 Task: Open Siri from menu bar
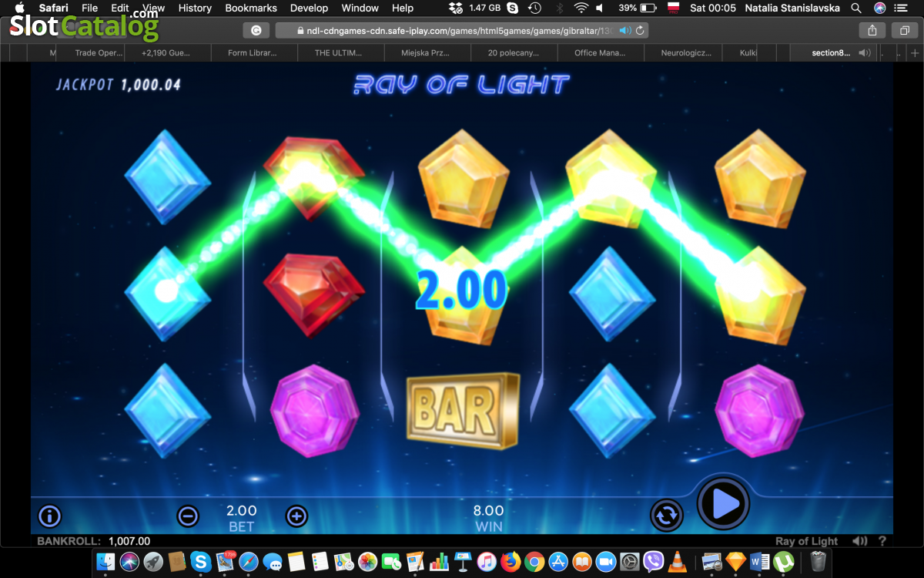[x=880, y=8]
